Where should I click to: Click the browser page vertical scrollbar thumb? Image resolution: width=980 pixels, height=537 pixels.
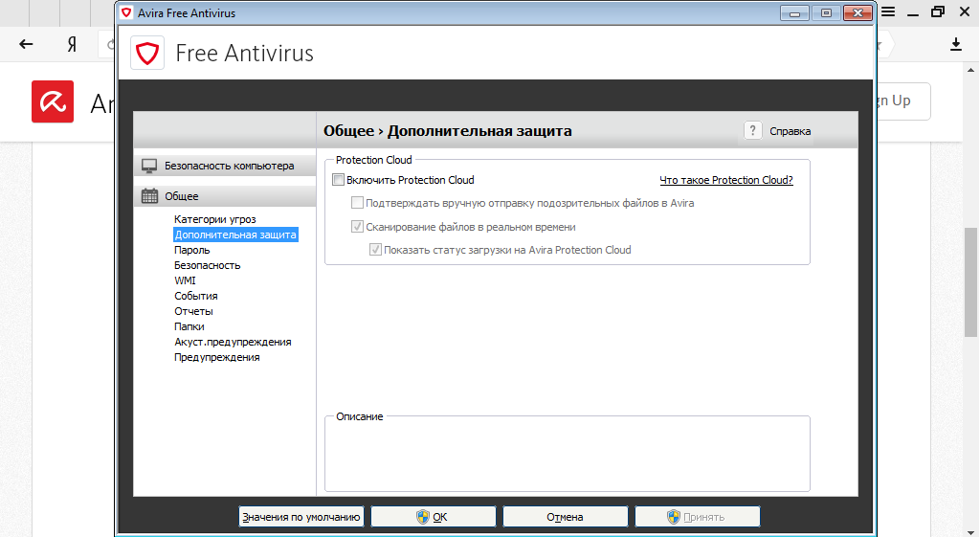[x=970, y=282]
